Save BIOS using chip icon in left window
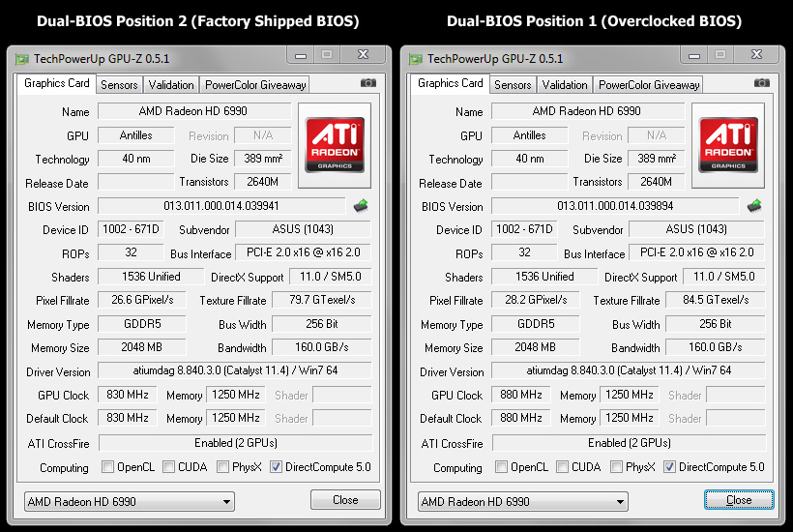This screenshot has width=793, height=532. pyautogui.click(x=361, y=205)
